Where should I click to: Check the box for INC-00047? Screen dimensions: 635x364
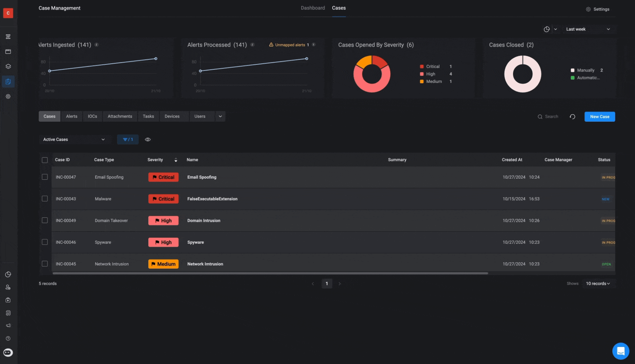pos(44,177)
